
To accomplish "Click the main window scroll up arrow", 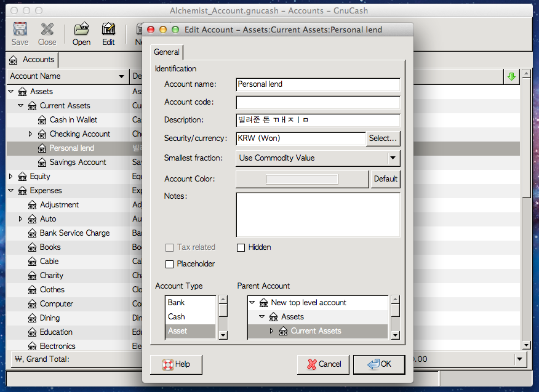I will 526,73.
